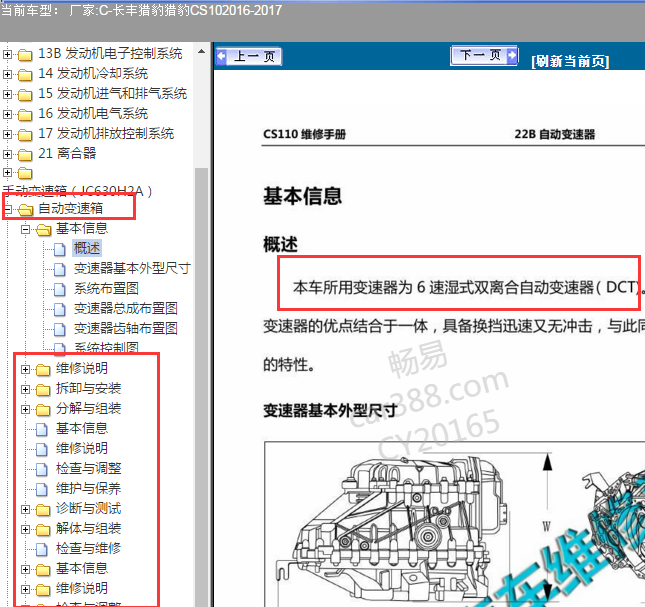
Task: Select the 自动变速箱 tree item
Action: pyautogui.click(x=70, y=209)
